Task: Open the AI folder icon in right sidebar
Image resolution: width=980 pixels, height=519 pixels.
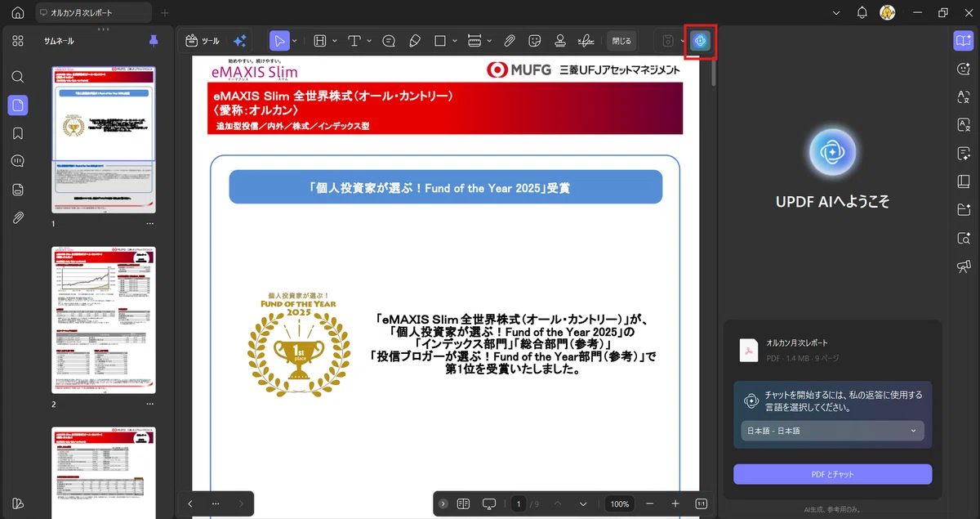Action: [x=963, y=210]
